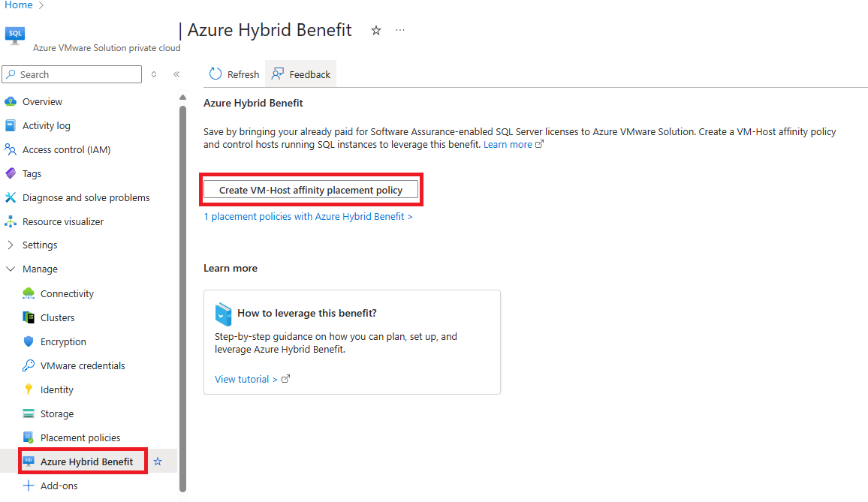Collapse the sidebar with double chevron
The height and width of the screenshot is (502, 868).
coord(176,74)
